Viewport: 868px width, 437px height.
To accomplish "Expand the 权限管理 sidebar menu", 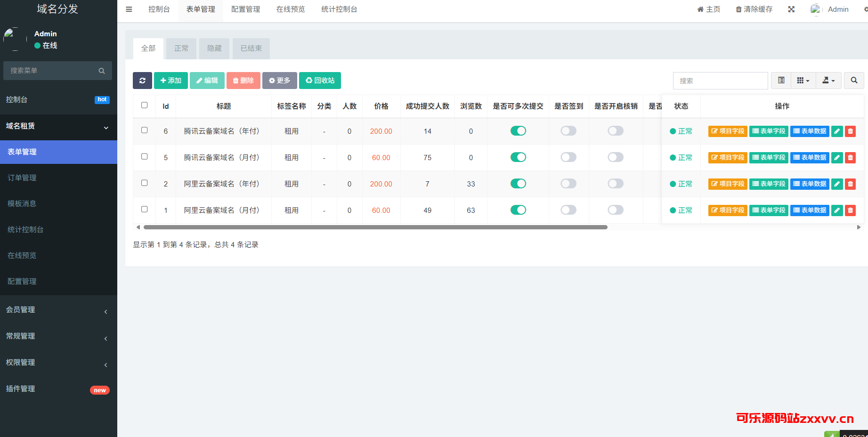I will point(58,363).
